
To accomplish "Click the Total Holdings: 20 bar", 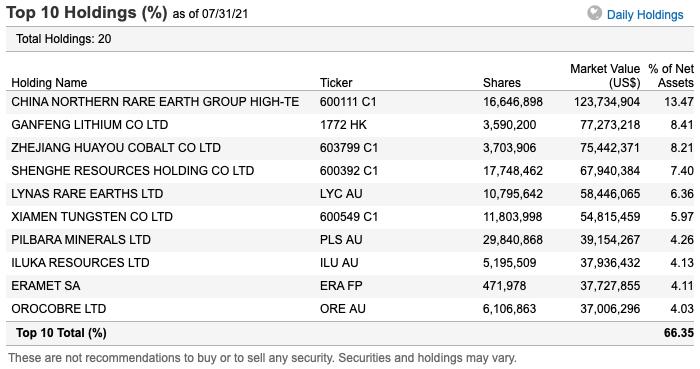I will coord(350,39).
